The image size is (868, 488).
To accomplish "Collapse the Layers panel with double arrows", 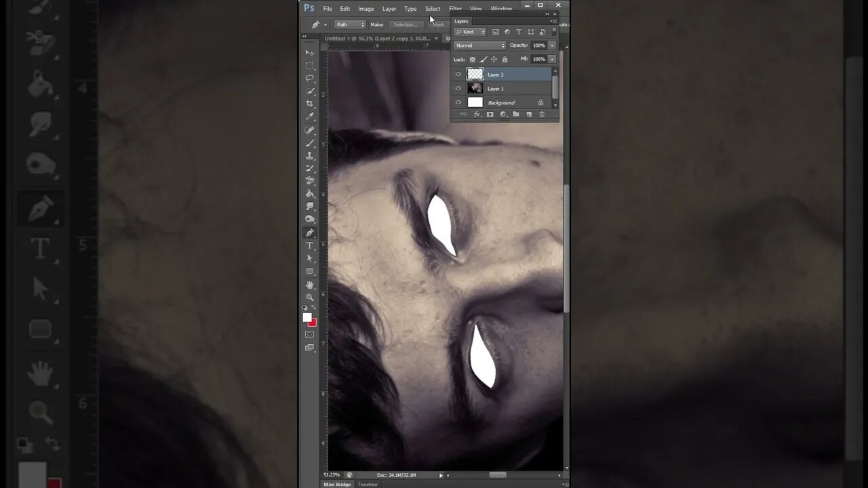I will coord(547,14).
